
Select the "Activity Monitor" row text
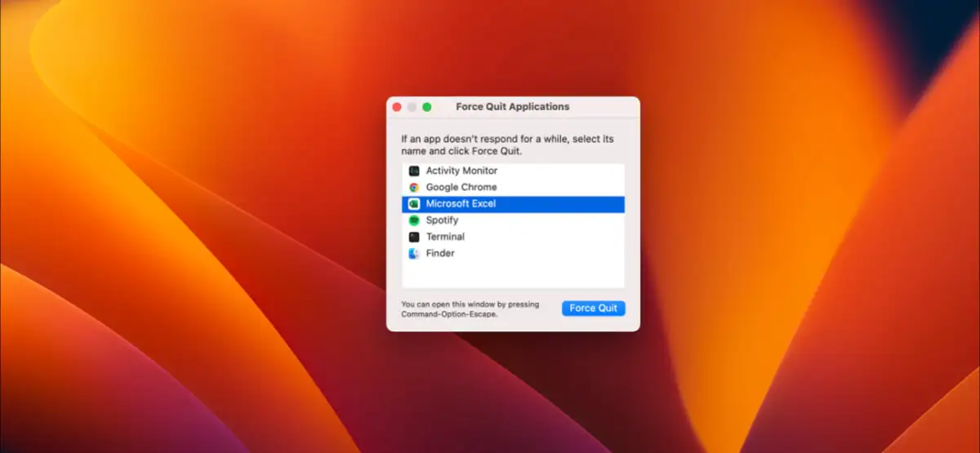tap(461, 171)
